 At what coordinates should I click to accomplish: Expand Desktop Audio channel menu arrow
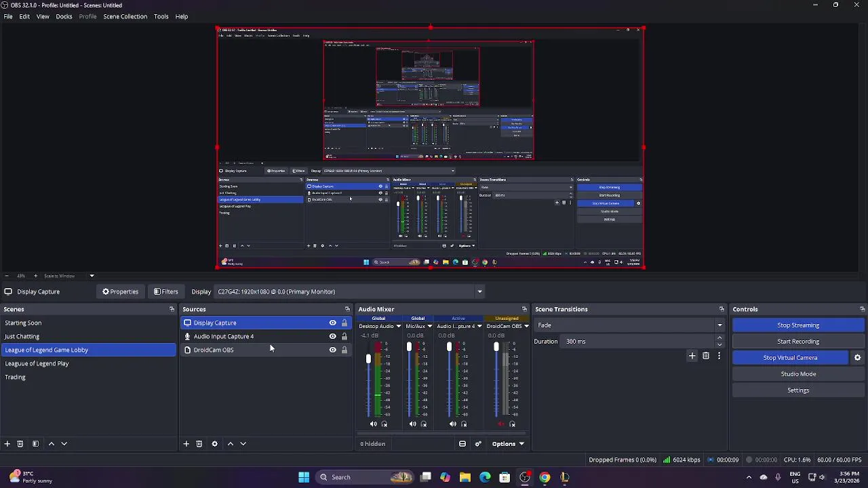click(x=398, y=326)
